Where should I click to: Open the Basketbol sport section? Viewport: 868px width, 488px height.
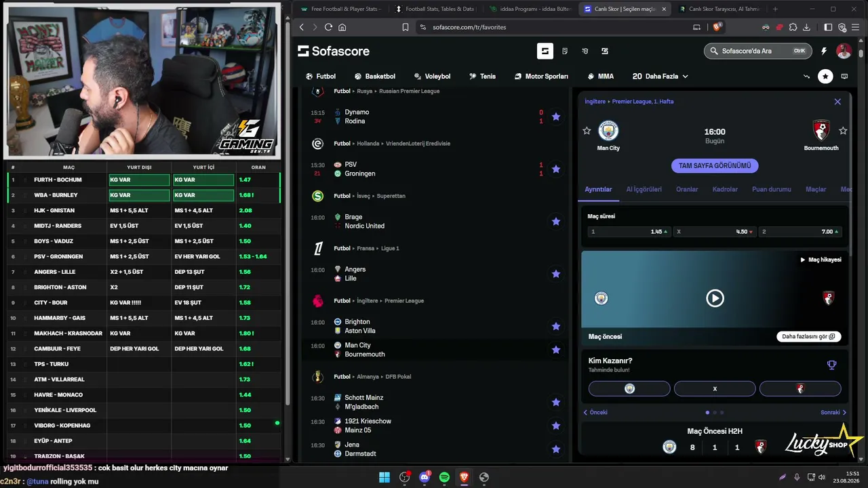(374, 77)
